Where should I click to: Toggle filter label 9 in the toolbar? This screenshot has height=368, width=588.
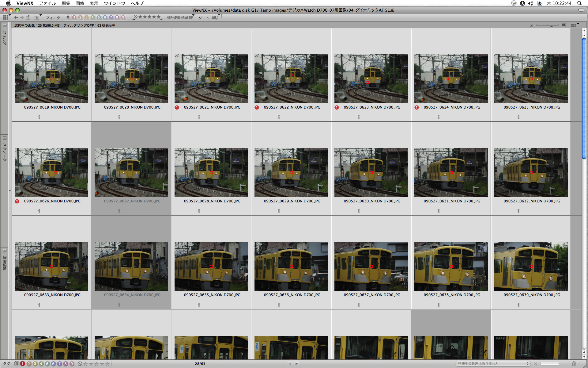[x=123, y=17]
